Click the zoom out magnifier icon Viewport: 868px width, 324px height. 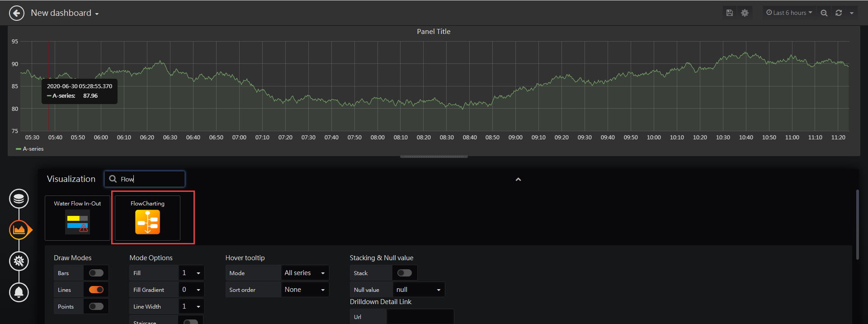(824, 13)
